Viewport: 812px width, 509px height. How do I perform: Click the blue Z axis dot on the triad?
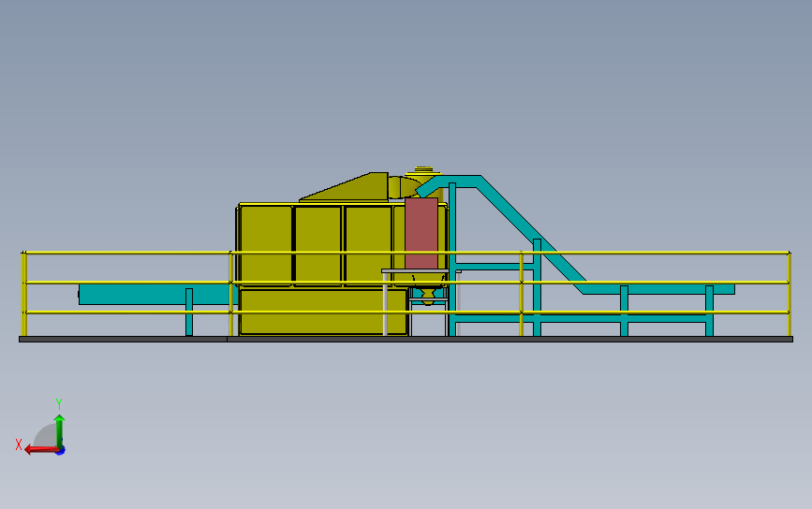pyautogui.click(x=61, y=451)
